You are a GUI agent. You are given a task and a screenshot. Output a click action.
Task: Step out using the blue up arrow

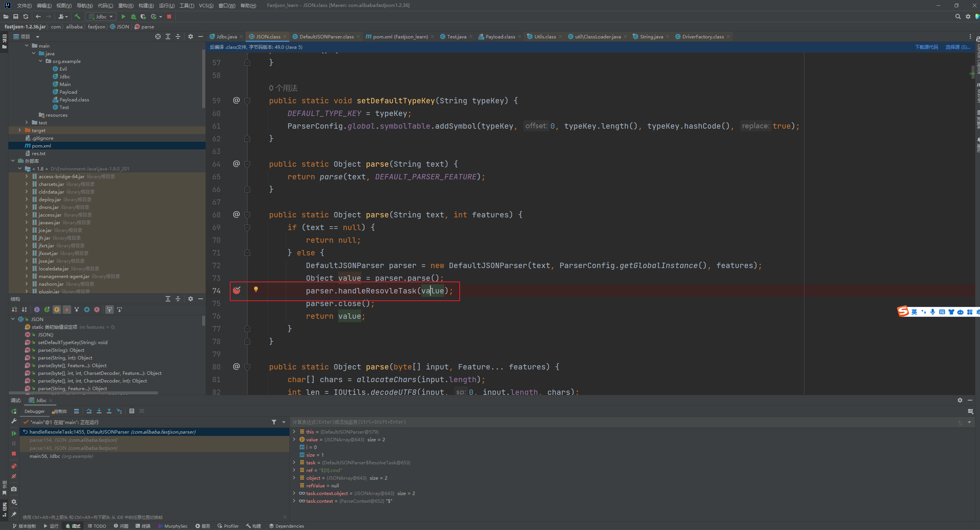click(x=109, y=411)
